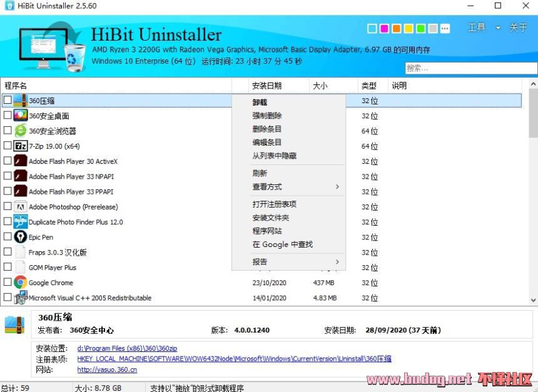The image size is (538, 392).
Task: Choose 打开注册表项 menu entry
Action: tap(275, 204)
